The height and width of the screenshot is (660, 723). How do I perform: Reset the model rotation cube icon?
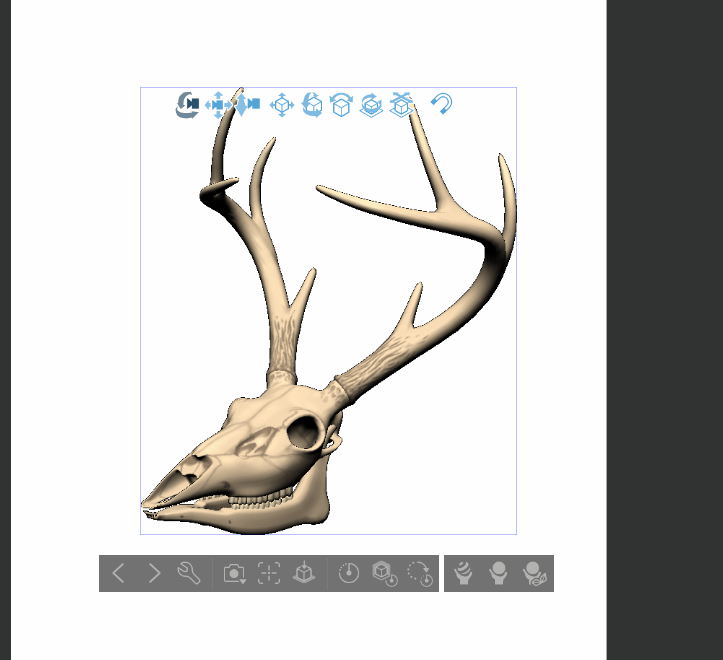tap(385, 573)
